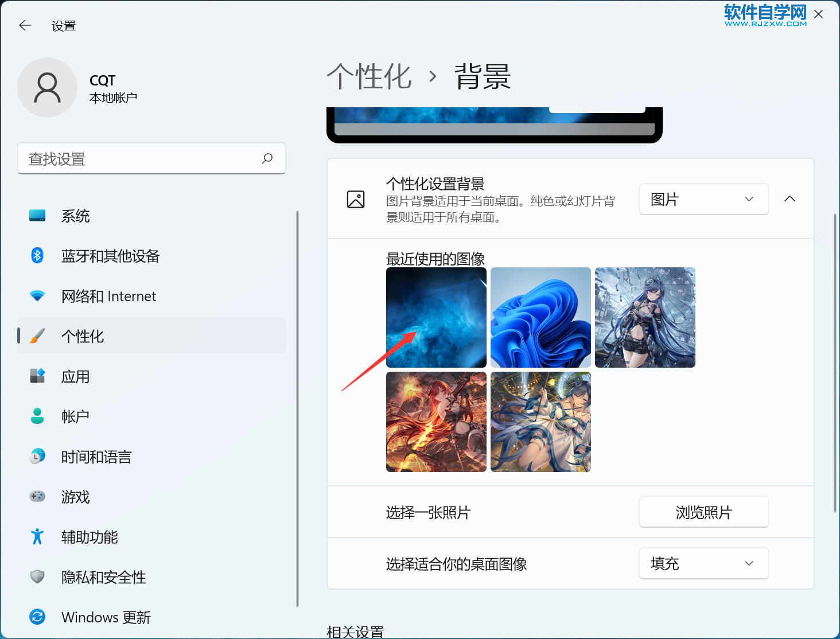Collapse the 个性化设置背景 section chevron
The height and width of the screenshot is (639, 840).
click(790, 199)
